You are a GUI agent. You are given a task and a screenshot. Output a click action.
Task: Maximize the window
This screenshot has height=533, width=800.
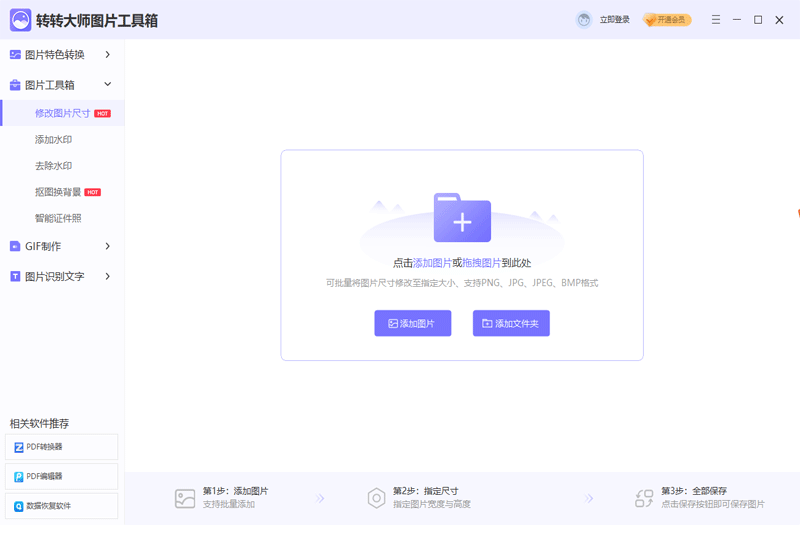tap(758, 20)
